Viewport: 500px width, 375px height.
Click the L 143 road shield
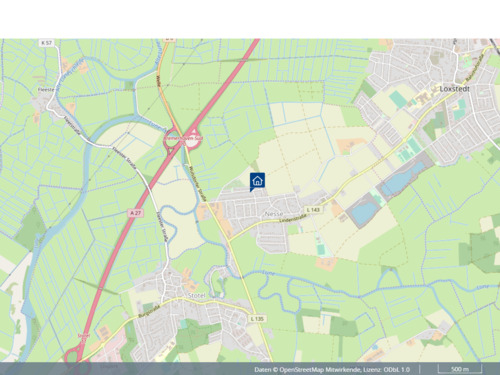point(313,210)
